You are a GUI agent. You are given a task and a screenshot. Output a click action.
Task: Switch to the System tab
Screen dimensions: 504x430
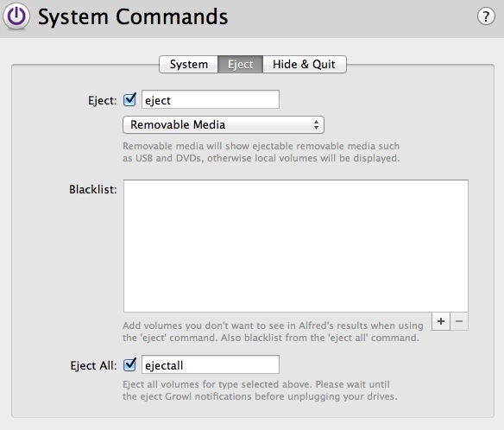click(x=189, y=64)
